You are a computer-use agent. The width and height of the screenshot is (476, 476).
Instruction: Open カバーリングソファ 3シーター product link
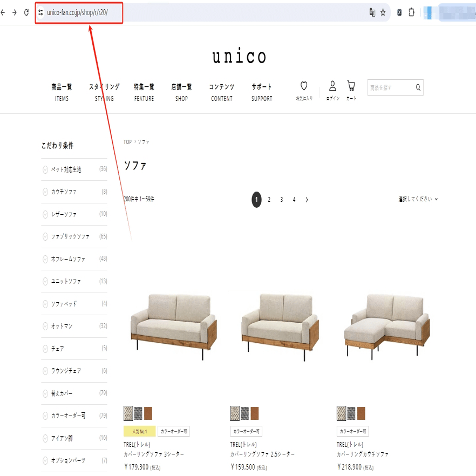click(154, 454)
